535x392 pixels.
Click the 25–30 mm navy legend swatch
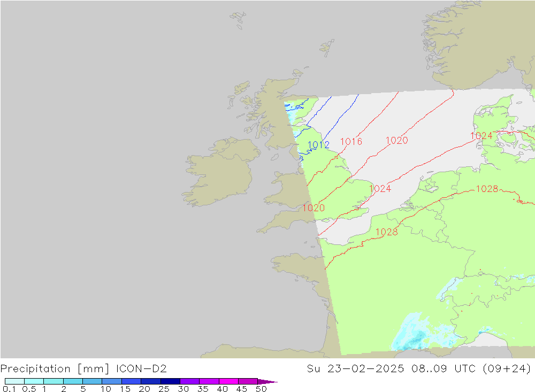(170, 381)
